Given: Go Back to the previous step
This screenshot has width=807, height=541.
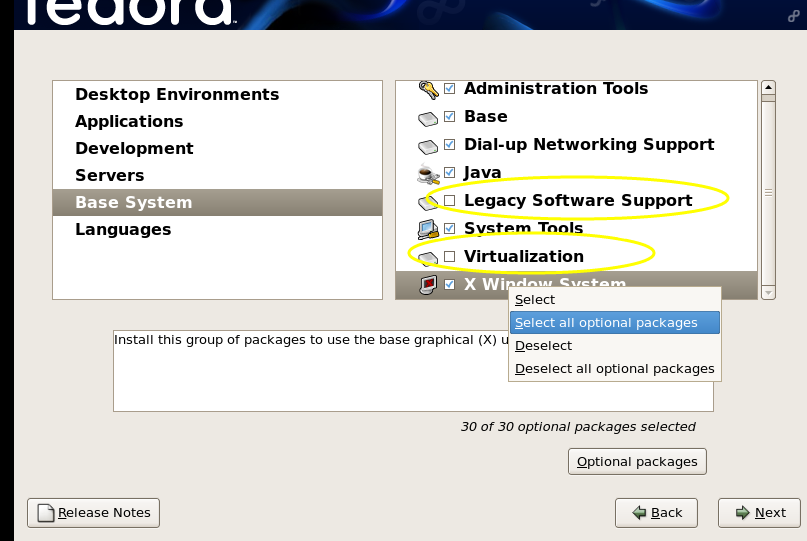Looking at the screenshot, I should point(656,513).
